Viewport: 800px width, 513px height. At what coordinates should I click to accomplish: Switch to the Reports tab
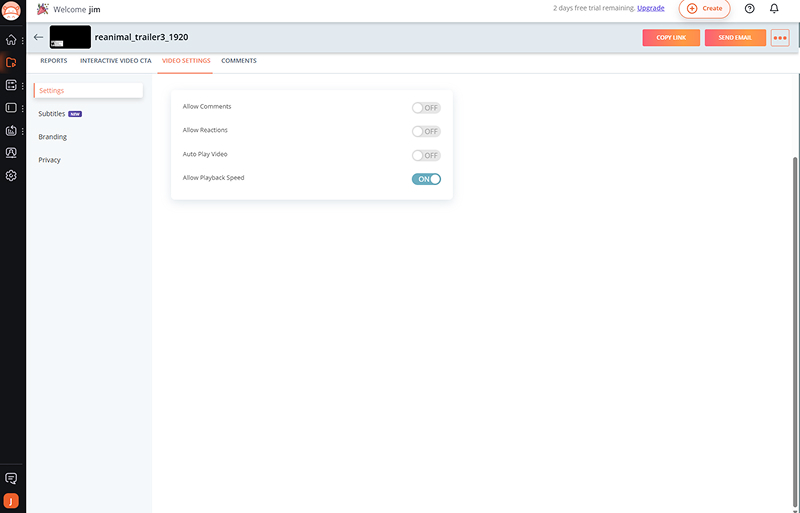click(53, 61)
